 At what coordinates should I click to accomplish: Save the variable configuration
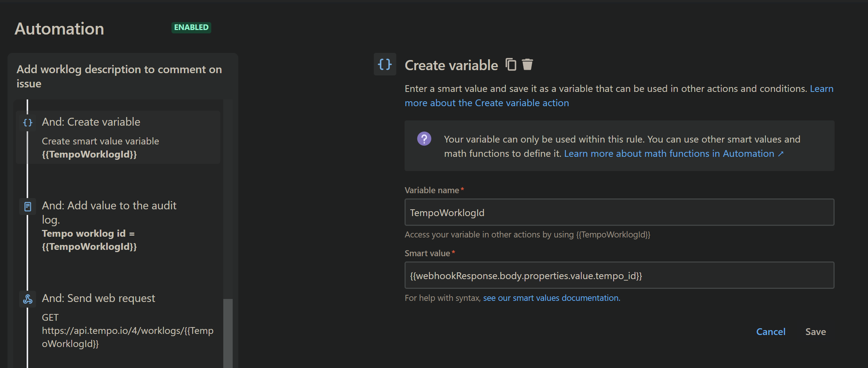[x=815, y=332]
